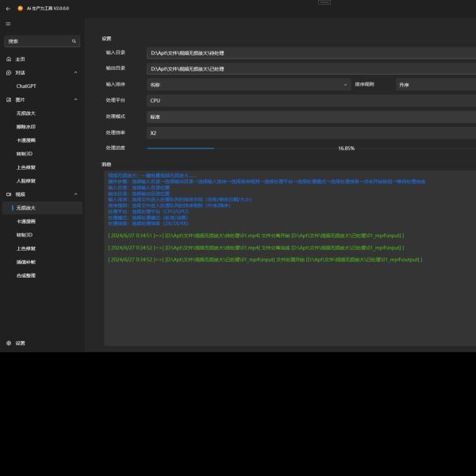Click the 处理模式 label

tap(115, 117)
